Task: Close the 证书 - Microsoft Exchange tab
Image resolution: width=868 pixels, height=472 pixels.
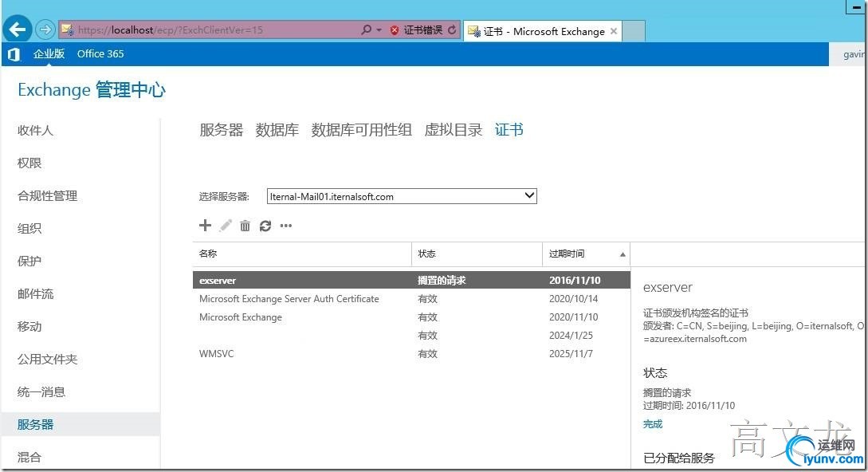Action: (x=614, y=31)
